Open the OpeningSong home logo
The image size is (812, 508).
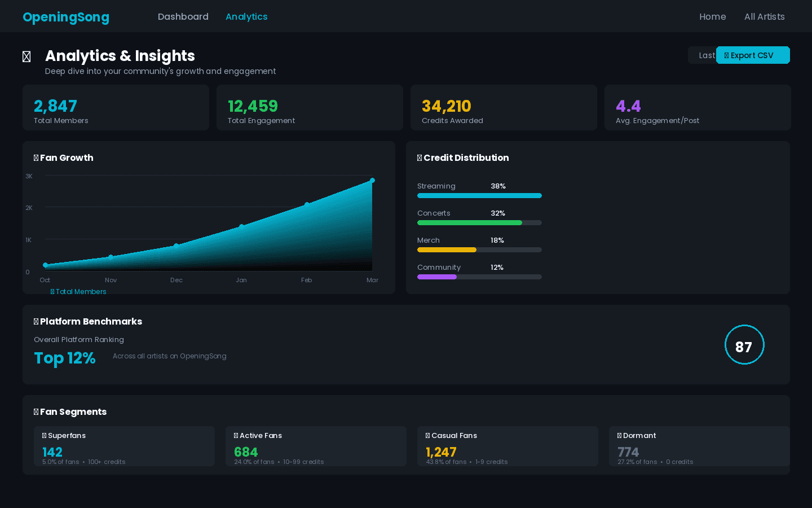click(66, 17)
